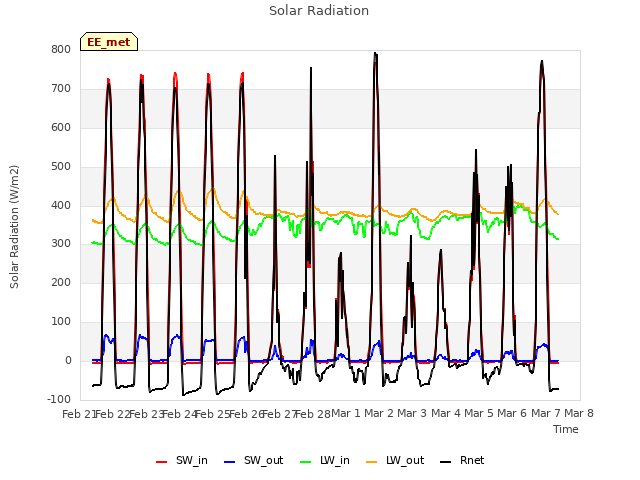The width and height of the screenshot is (640, 480).
Task: Click the 600 y-axis tick label
Action: point(61,127)
